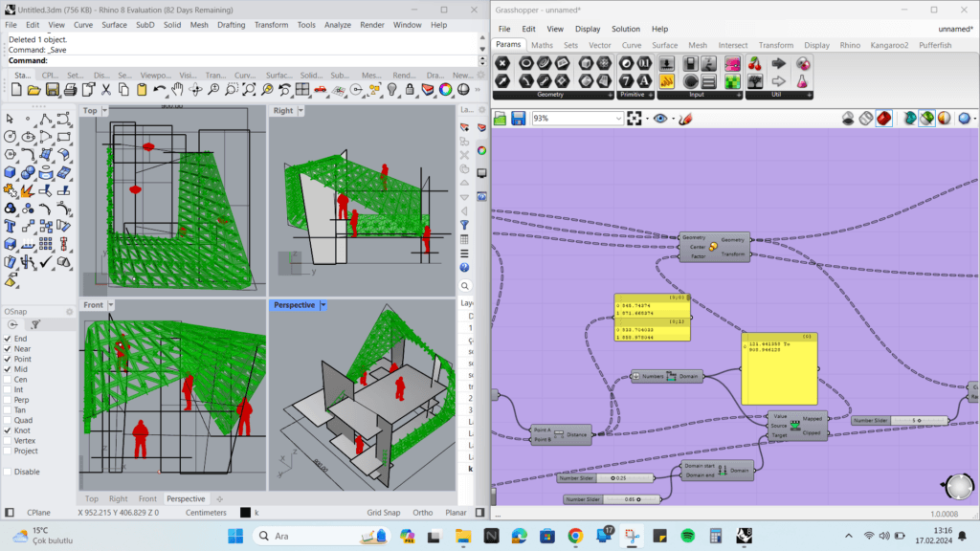Image resolution: width=980 pixels, height=551 pixels.
Task: Click the Grasshopper sketch brush icon
Action: pos(685,118)
